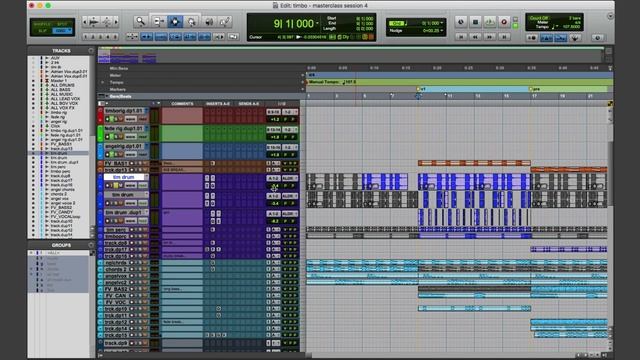Click the Stop transport button

coord(475,22)
